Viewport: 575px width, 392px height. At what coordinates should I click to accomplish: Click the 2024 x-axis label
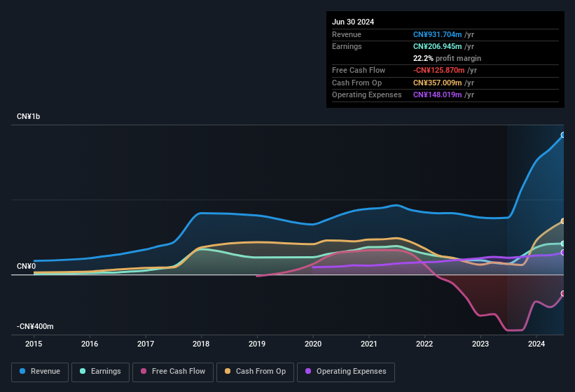536,344
